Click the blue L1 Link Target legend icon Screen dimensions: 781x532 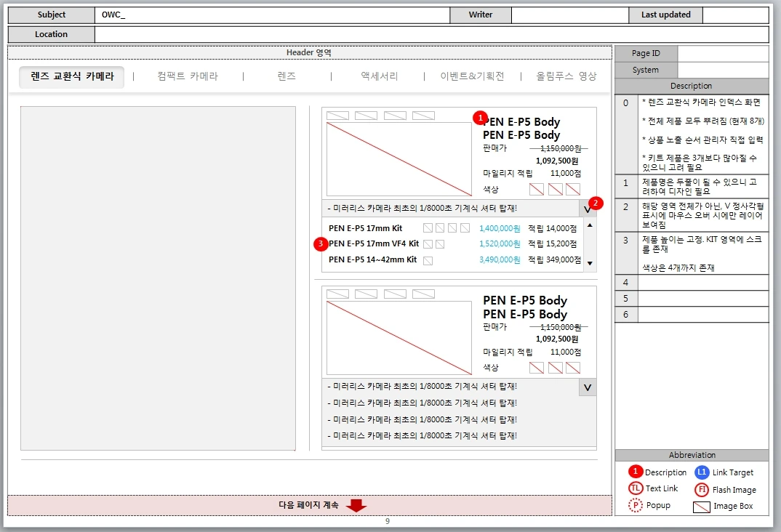[702, 472]
